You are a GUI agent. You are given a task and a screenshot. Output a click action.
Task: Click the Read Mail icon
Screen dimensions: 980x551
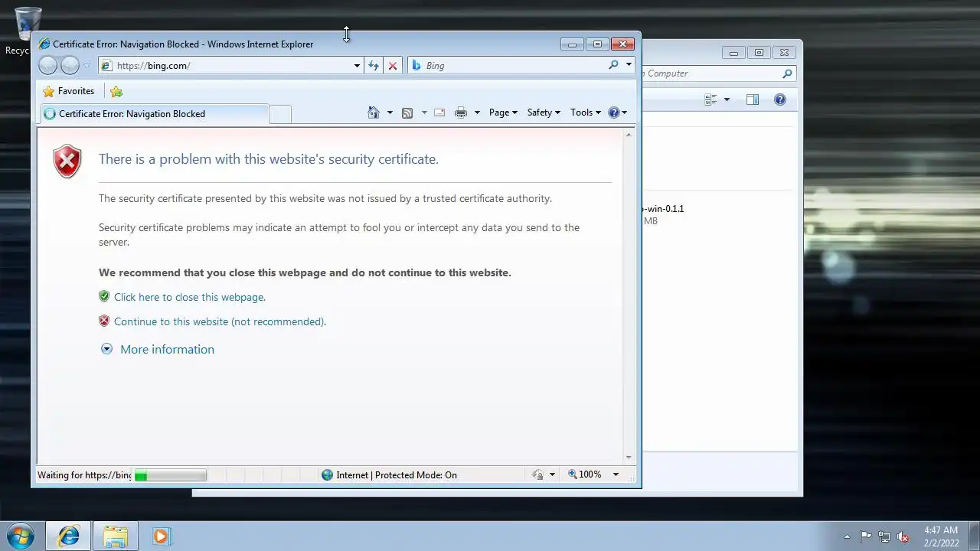pos(439,113)
